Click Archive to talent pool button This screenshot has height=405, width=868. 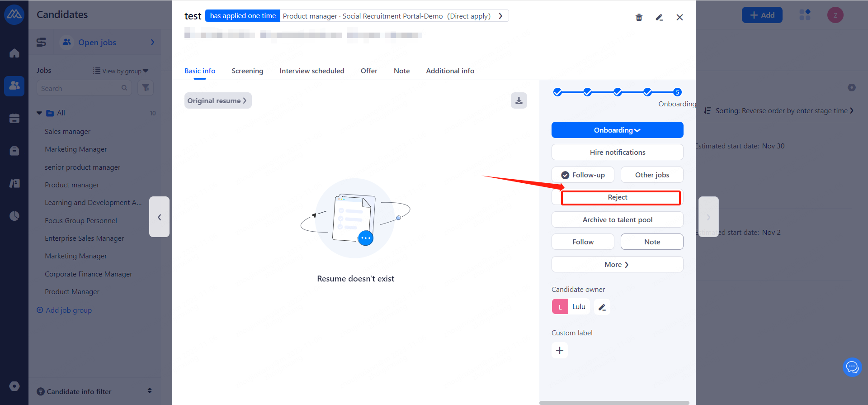click(617, 220)
